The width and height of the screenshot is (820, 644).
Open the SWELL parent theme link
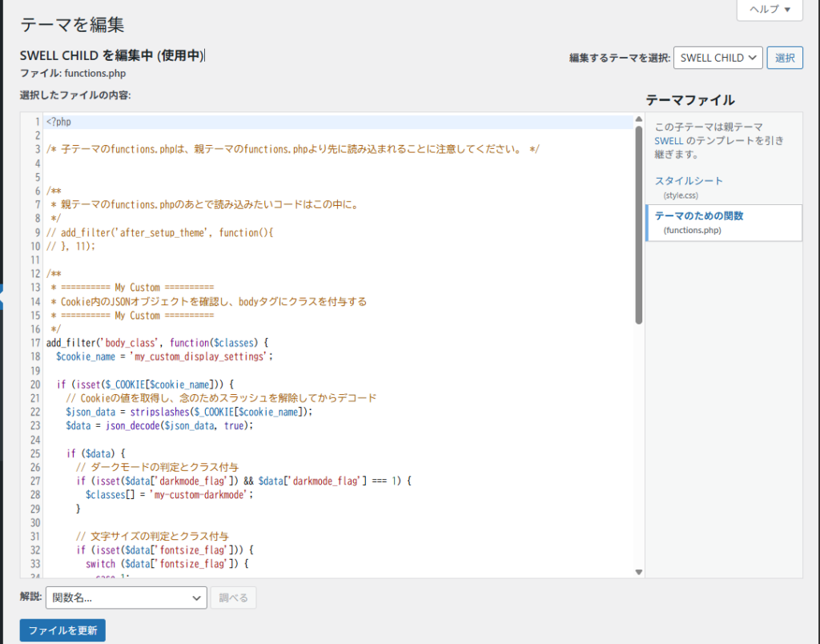(669, 141)
